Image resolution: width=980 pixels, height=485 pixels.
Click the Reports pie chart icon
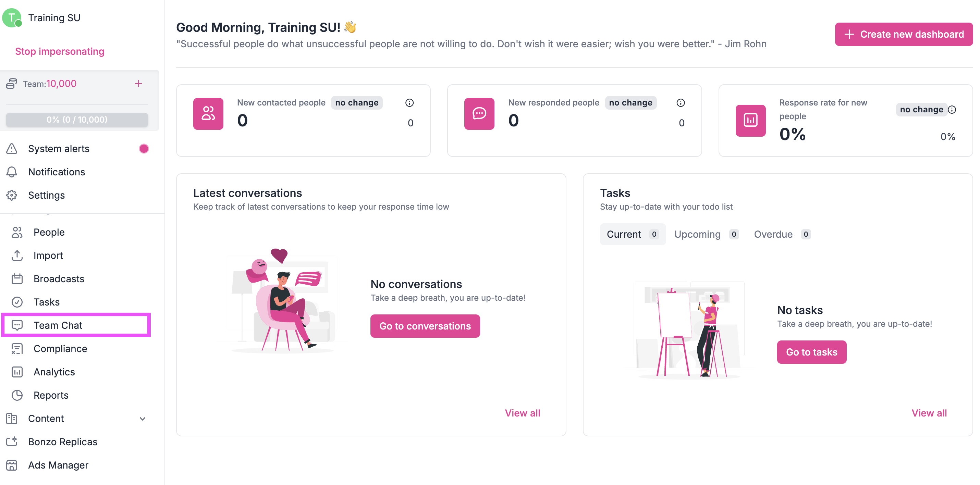17,395
